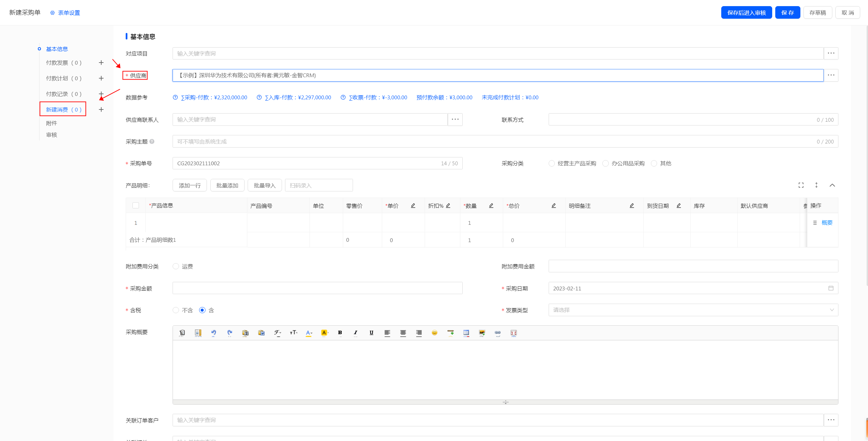Screen dimensions: 868x441
Task: Open 表单设置 form settings gear
Action: click(x=65, y=13)
